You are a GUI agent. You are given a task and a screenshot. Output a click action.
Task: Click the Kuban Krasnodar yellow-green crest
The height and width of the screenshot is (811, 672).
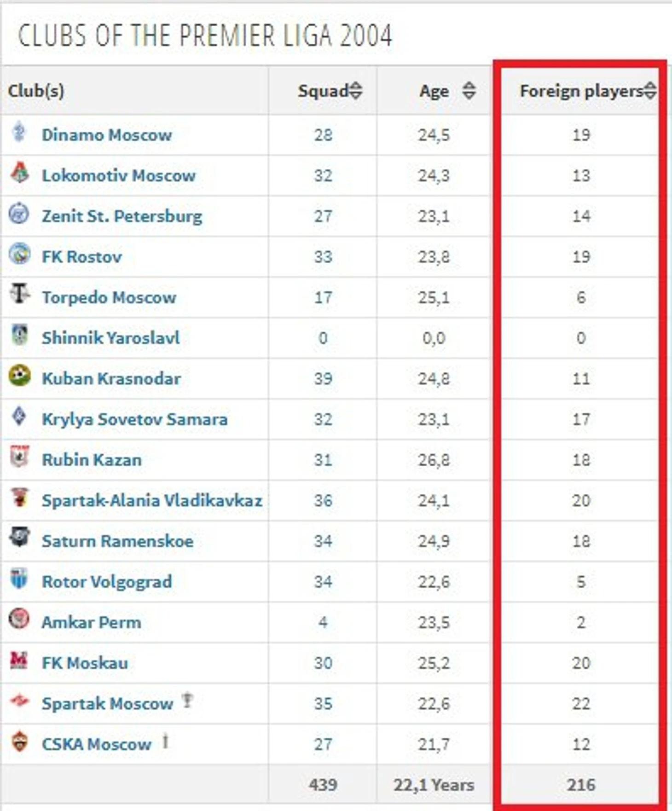[19, 376]
